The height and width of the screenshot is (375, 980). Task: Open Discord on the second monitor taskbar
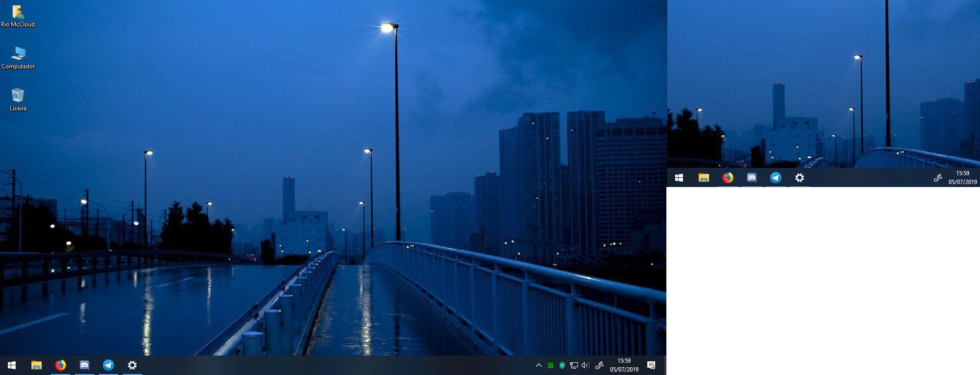pos(752,178)
